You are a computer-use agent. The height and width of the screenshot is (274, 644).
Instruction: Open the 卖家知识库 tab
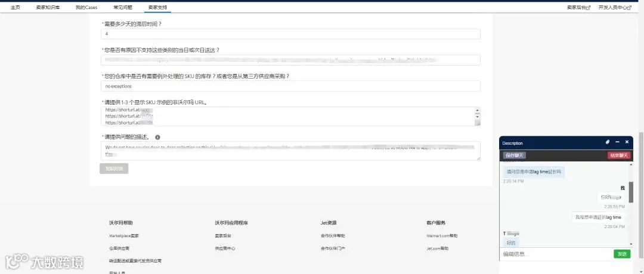[x=48, y=7]
